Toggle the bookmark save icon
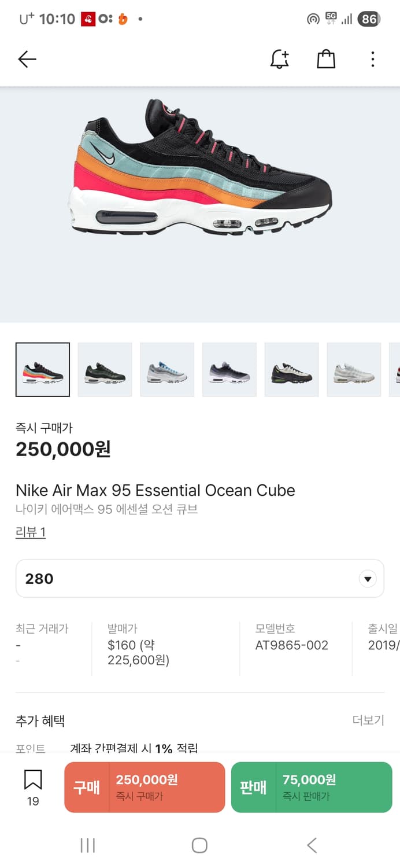The height and width of the screenshot is (868, 400). click(33, 781)
